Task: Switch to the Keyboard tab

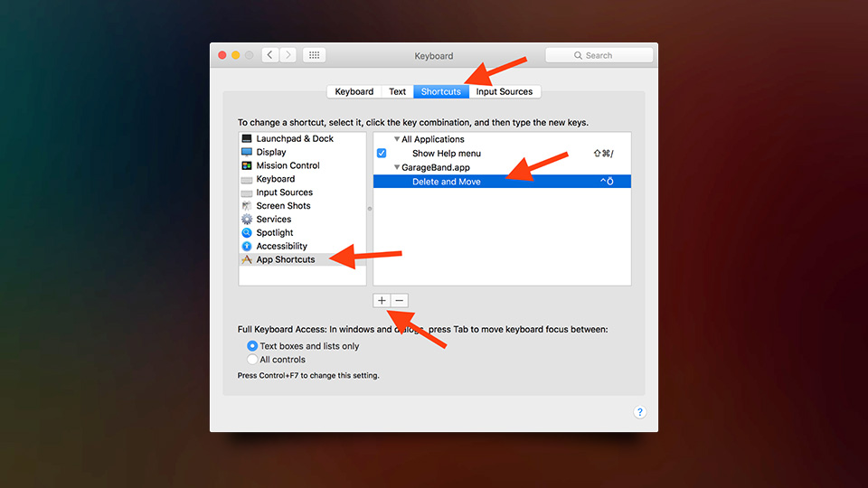Action: (354, 91)
